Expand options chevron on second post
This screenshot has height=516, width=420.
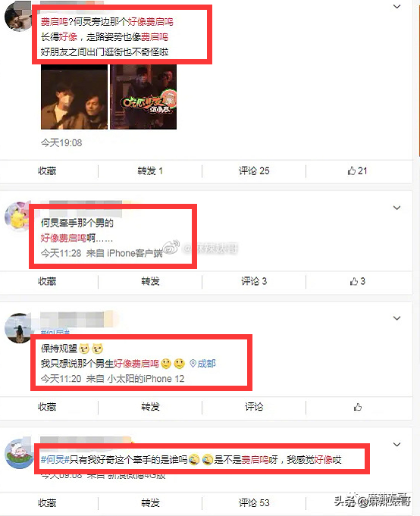click(397, 208)
